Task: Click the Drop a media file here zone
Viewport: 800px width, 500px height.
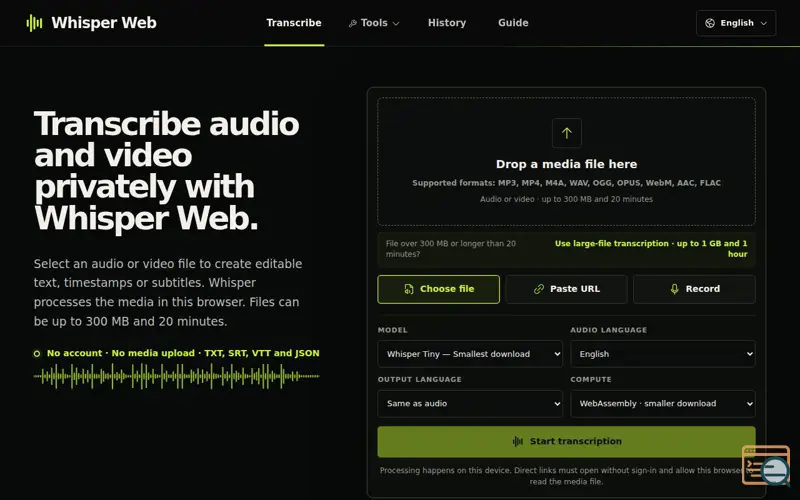Action: click(x=566, y=161)
